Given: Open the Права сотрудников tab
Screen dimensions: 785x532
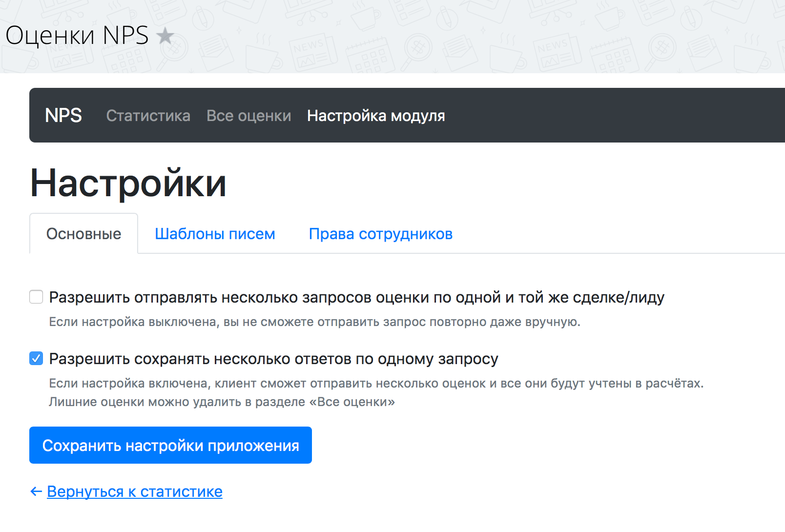Looking at the screenshot, I should pos(380,234).
